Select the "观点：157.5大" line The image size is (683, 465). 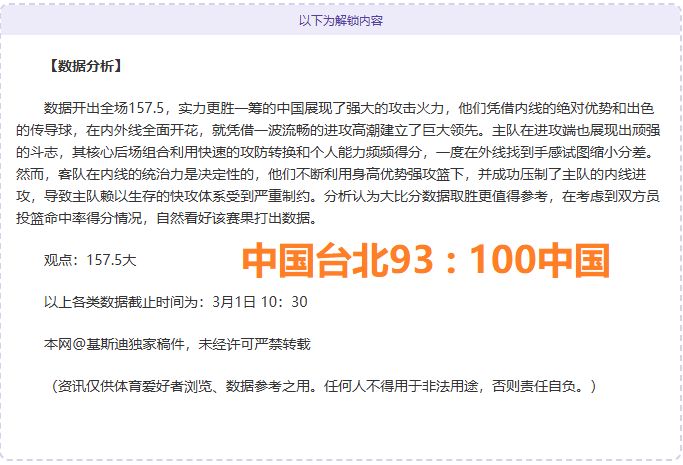click(90, 260)
